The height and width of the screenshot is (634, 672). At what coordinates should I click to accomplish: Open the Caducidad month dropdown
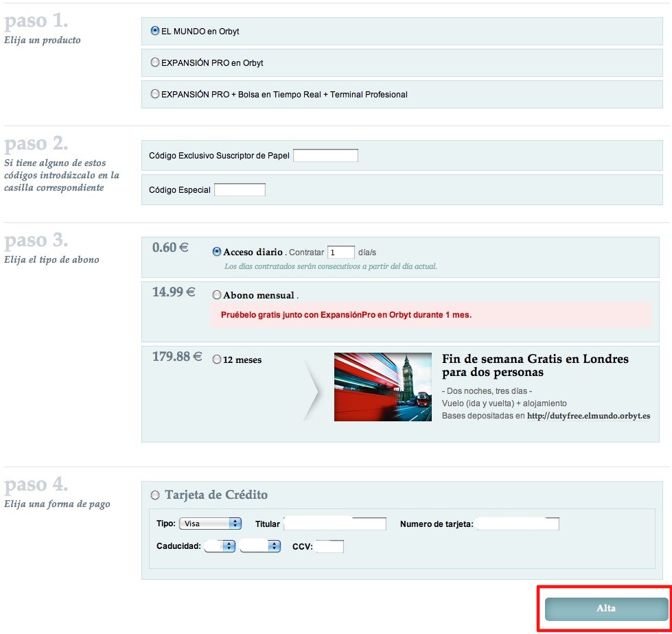point(220,546)
